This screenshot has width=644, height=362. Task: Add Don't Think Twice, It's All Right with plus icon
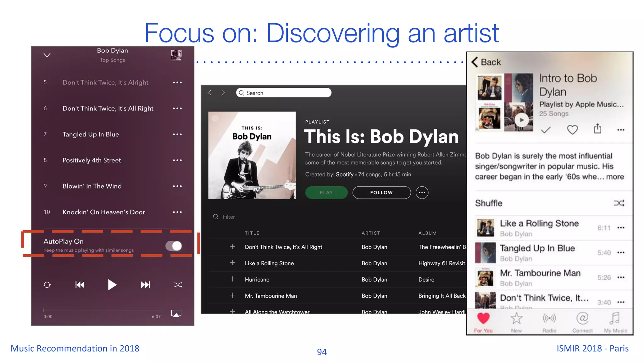232,247
